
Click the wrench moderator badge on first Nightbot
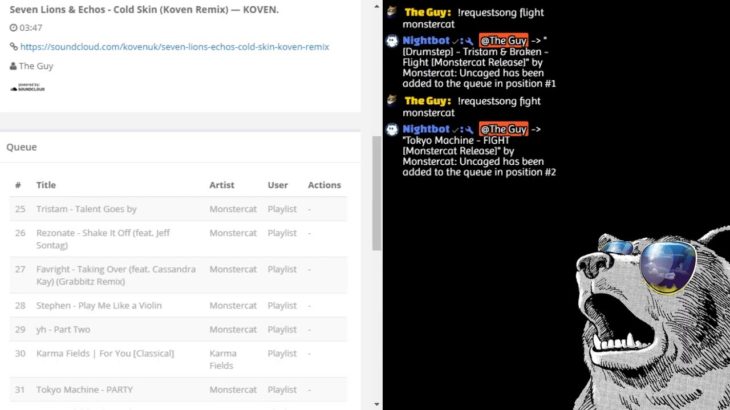click(x=469, y=41)
